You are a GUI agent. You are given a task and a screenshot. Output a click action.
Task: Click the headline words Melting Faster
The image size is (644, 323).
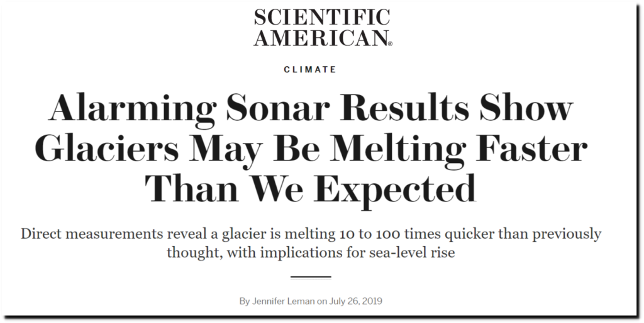459,150
